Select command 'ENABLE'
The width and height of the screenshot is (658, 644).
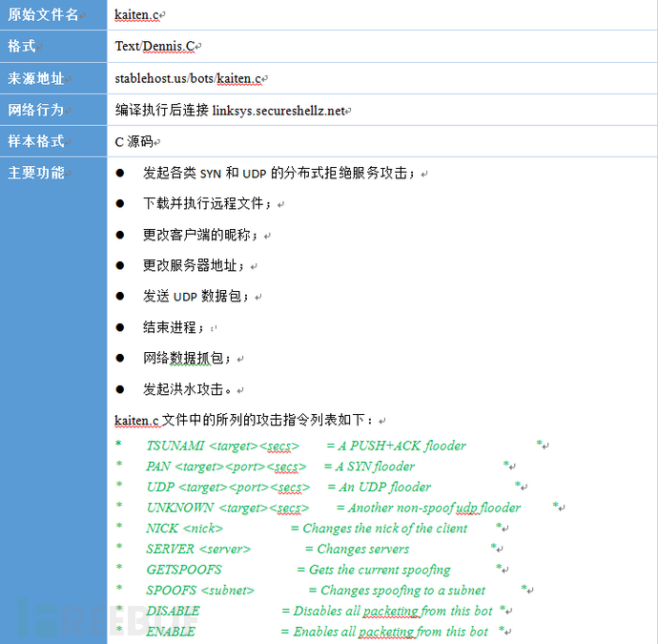pos(171,632)
